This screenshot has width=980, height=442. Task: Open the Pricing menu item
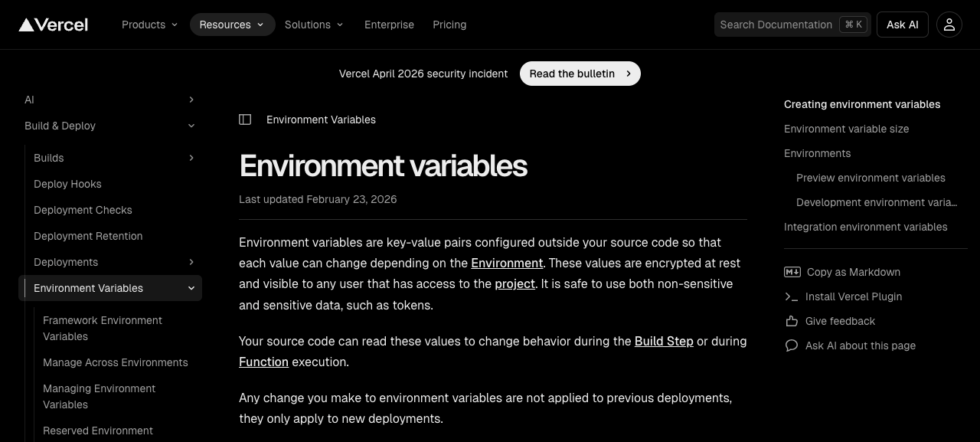click(x=449, y=24)
